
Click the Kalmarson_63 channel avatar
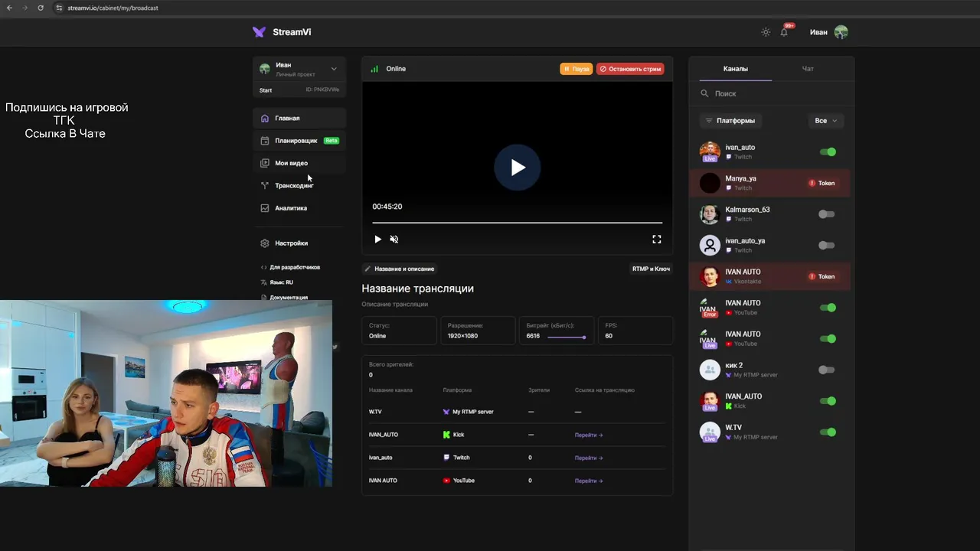(x=710, y=214)
